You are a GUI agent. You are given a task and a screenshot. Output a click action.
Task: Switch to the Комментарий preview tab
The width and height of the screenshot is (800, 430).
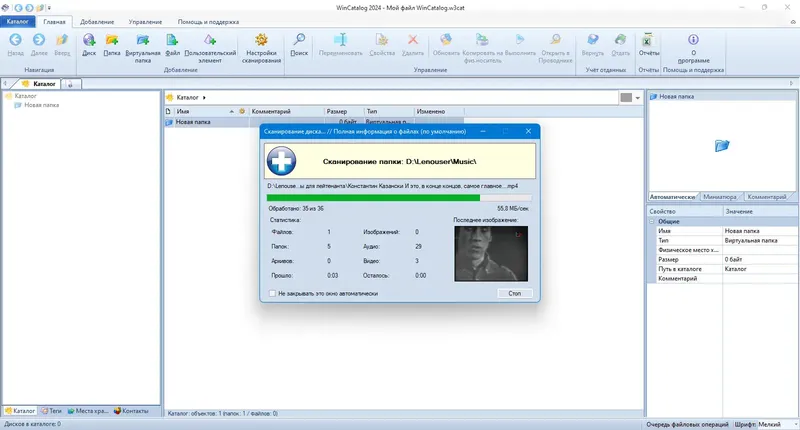point(766,197)
